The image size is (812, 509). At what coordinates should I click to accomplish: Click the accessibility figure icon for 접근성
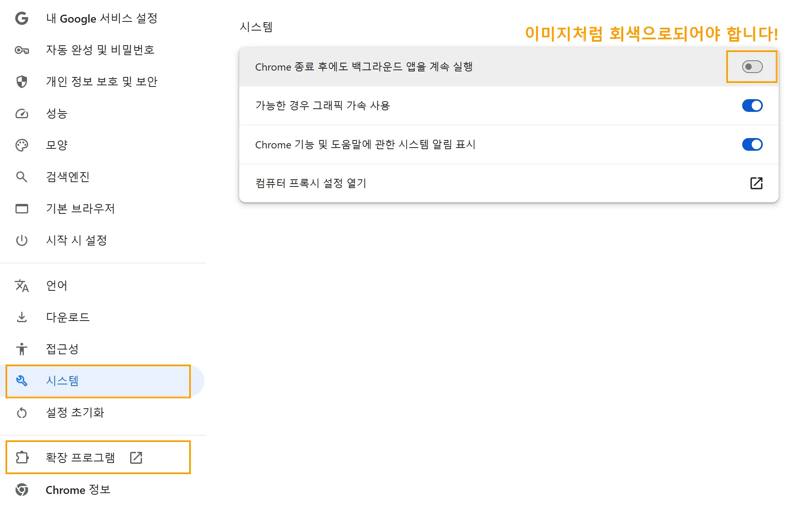pos(22,349)
